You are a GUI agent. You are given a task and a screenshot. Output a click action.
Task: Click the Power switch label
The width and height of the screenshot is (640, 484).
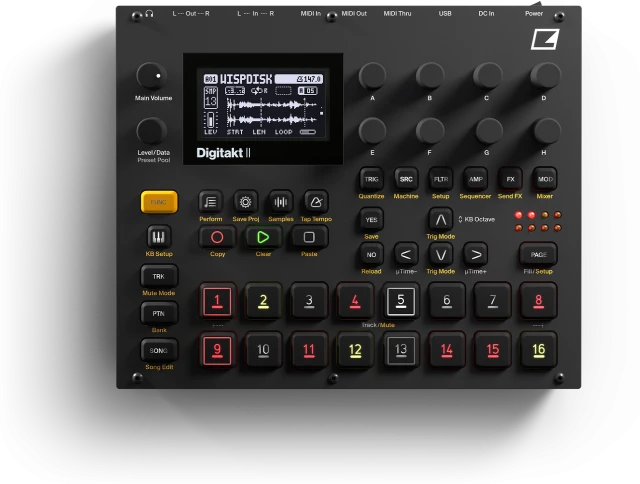pos(533,13)
